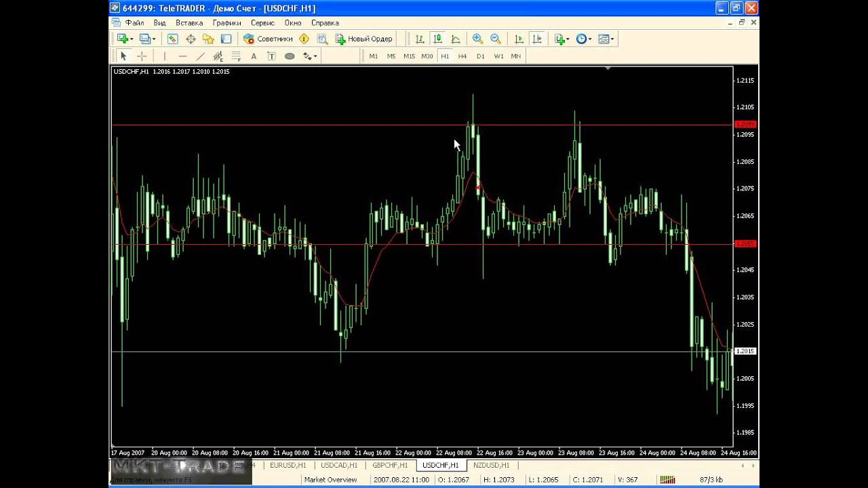This screenshot has height=488, width=868.
Task: Click the Советники expert advisors button
Action: click(268, 39)
